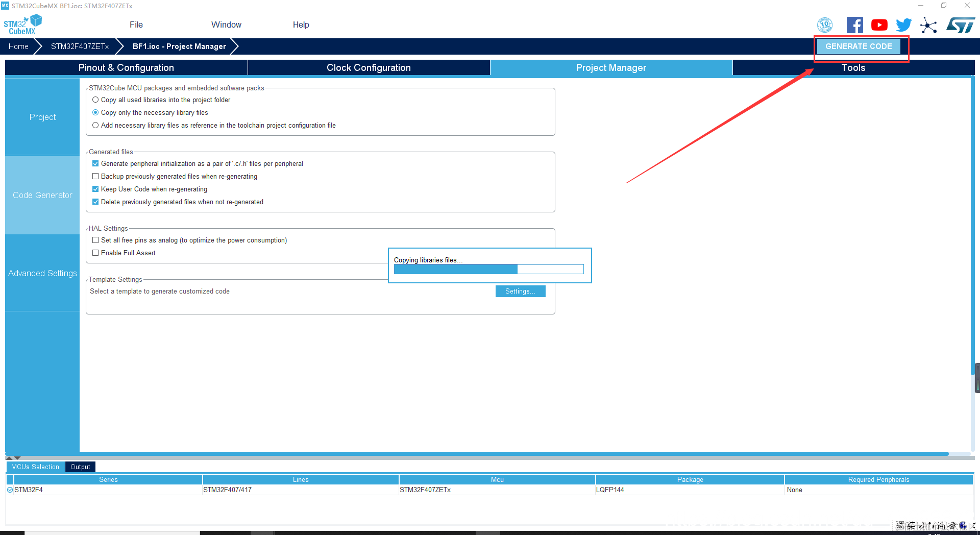
Task: Open the Twitter bird icon
Action: [x=904, y=25]
